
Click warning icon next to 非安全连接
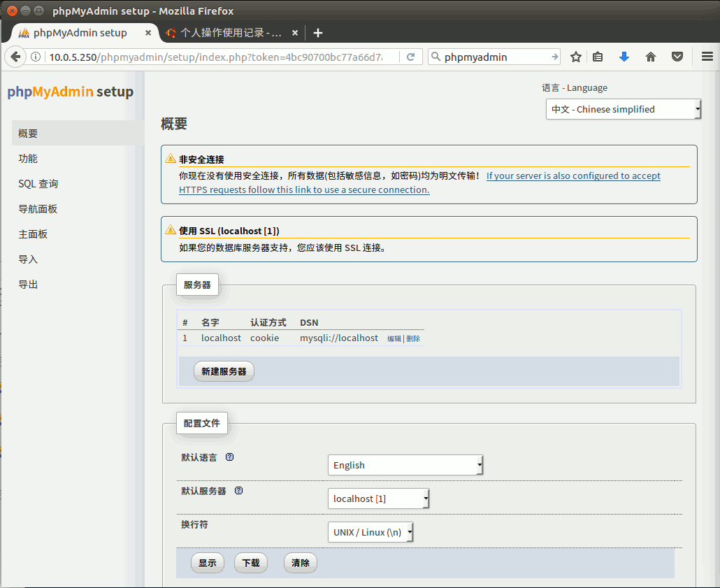(x=171, y=159)
